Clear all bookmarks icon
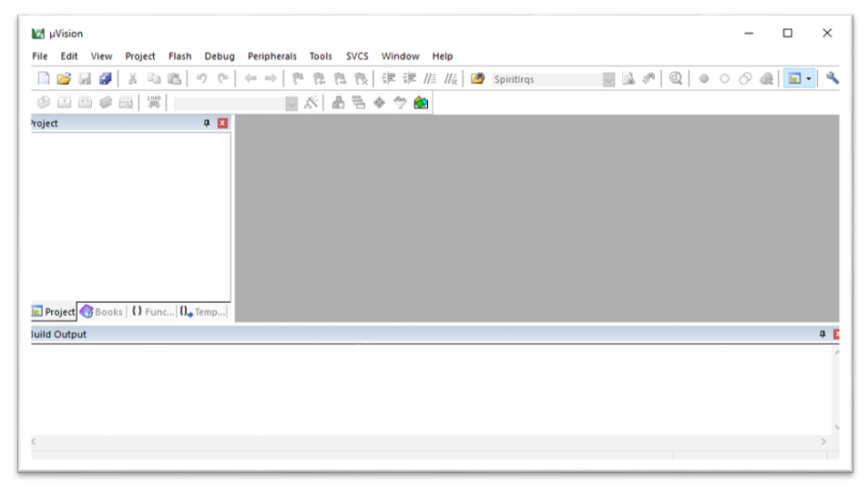This screenshot has width=868, height=485. click(x=361, y=78)
